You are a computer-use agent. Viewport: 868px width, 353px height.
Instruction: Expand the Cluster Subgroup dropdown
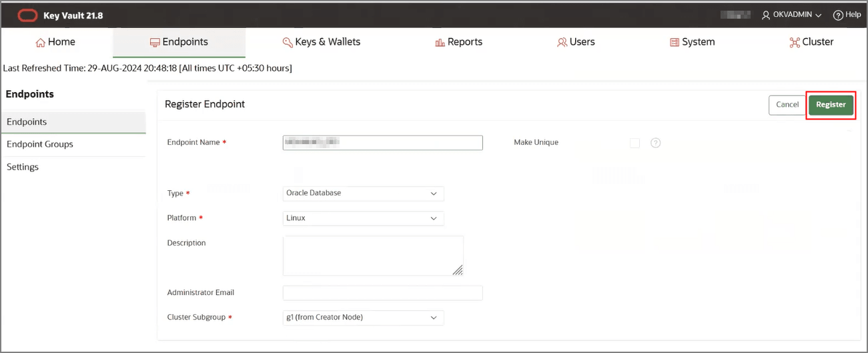364,318
